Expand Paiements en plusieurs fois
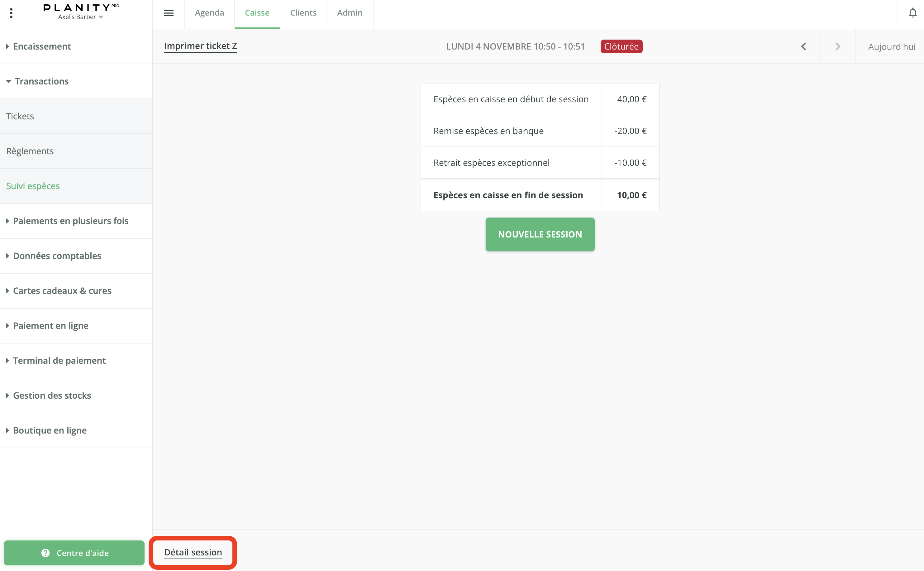Viewport: 924px width, 571px height. [71, 221]
